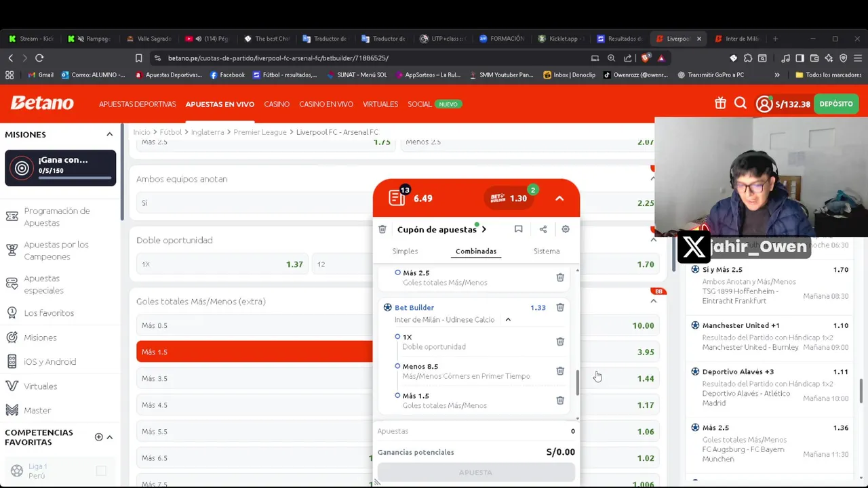Add favorite competition with plus icon
868x488 pixels.
[98, 437]
